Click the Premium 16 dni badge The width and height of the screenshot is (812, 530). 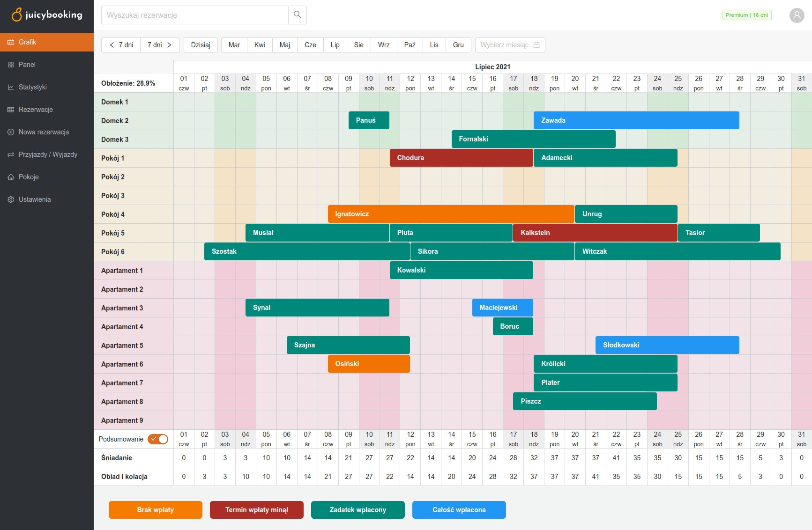coord(746,15)
